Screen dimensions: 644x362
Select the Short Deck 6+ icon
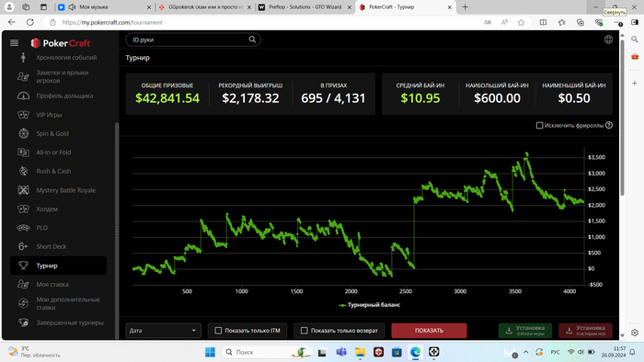coord(23,246)
